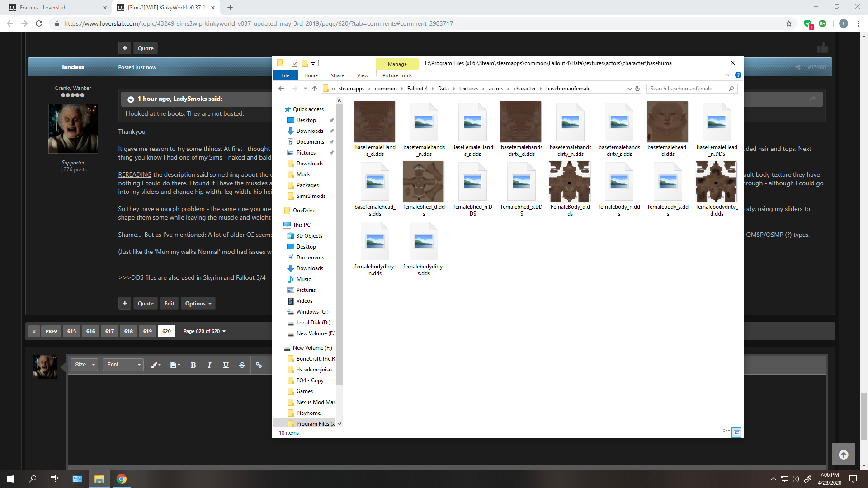Open recent locations dropdown in Explorer
The width and height of the screenshot is (868, 488).
click(305, 89)
